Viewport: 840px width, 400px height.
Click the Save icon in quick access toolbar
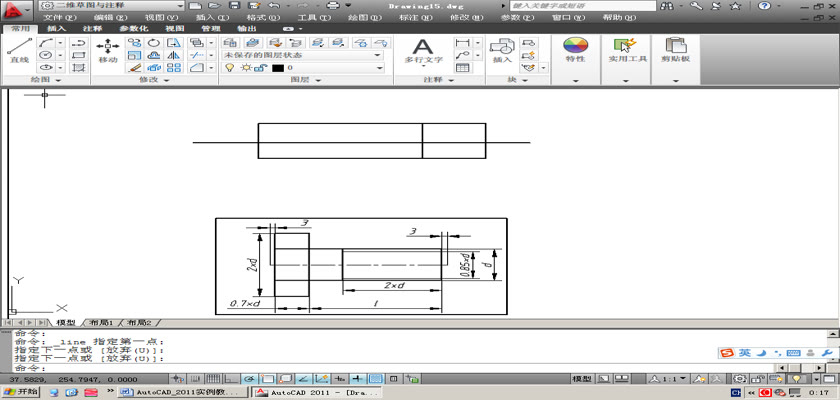tap(234, 5)
